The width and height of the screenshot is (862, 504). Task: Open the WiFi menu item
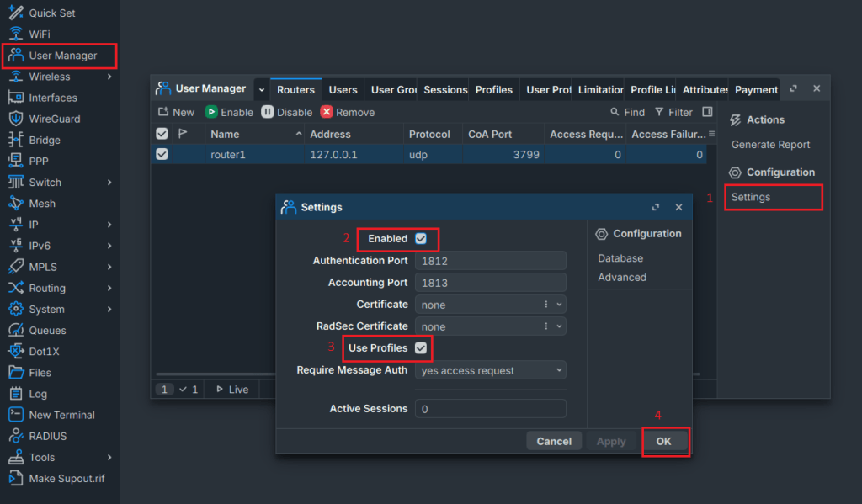pyautogui.click(x=39, y=34)
